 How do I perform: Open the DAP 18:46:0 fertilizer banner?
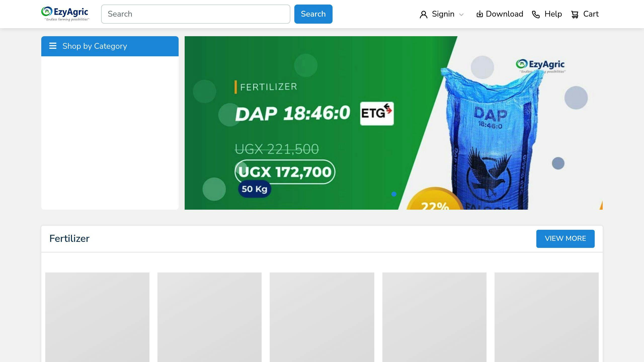(x=393, y=123)
